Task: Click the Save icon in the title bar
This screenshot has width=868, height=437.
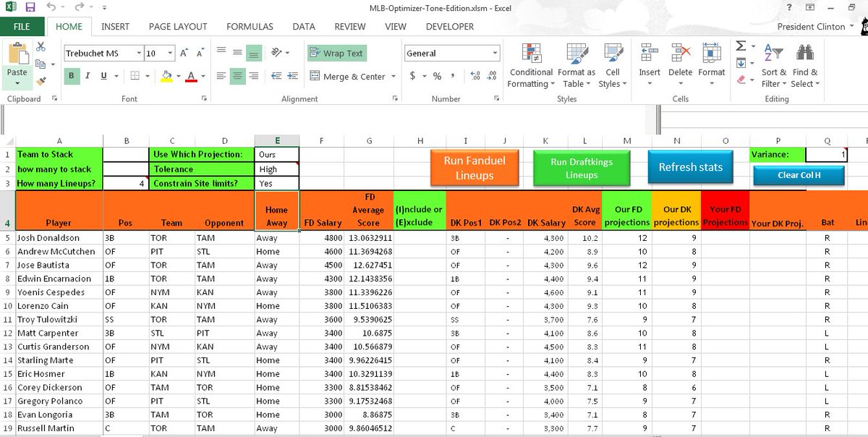Action: 30,7
